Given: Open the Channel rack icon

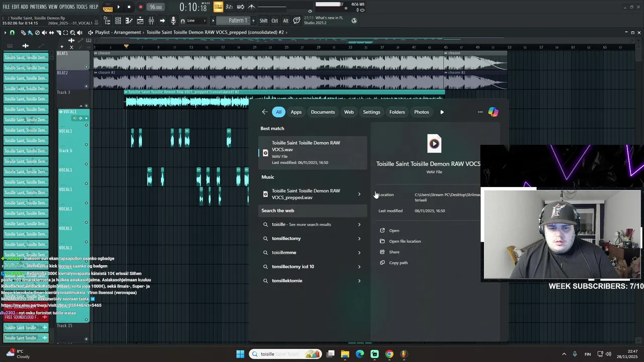Looking at the screenshot, I should coord(118,21).
